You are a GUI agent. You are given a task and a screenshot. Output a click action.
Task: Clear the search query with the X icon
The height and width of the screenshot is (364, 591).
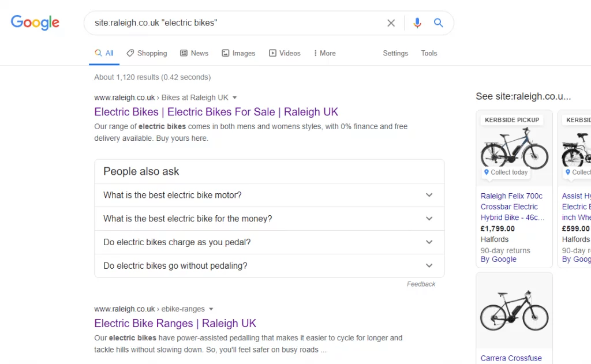[x=391, y=23]
